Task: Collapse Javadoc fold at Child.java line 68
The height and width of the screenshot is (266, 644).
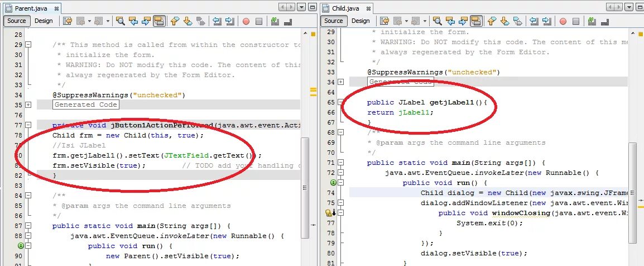Action: [x=340, y=132]
